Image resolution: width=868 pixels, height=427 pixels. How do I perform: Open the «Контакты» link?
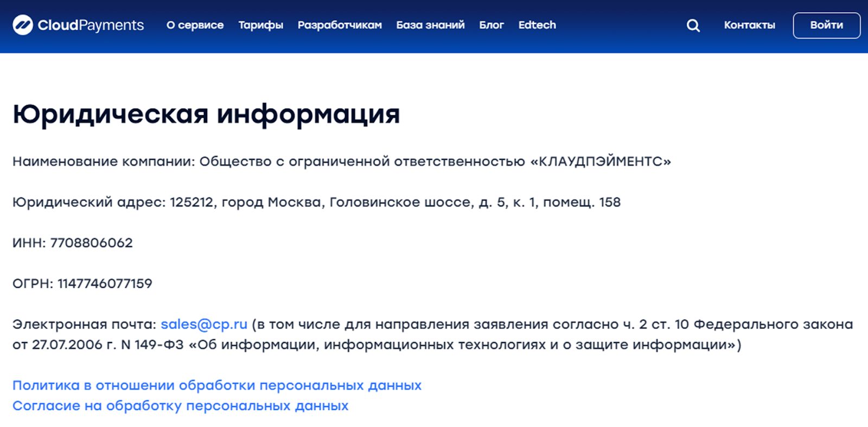[x=750, y=25]
